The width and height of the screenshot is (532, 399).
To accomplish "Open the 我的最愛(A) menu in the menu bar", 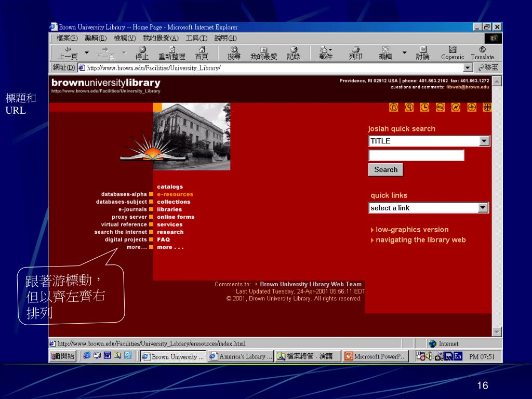I will [161, 38].
